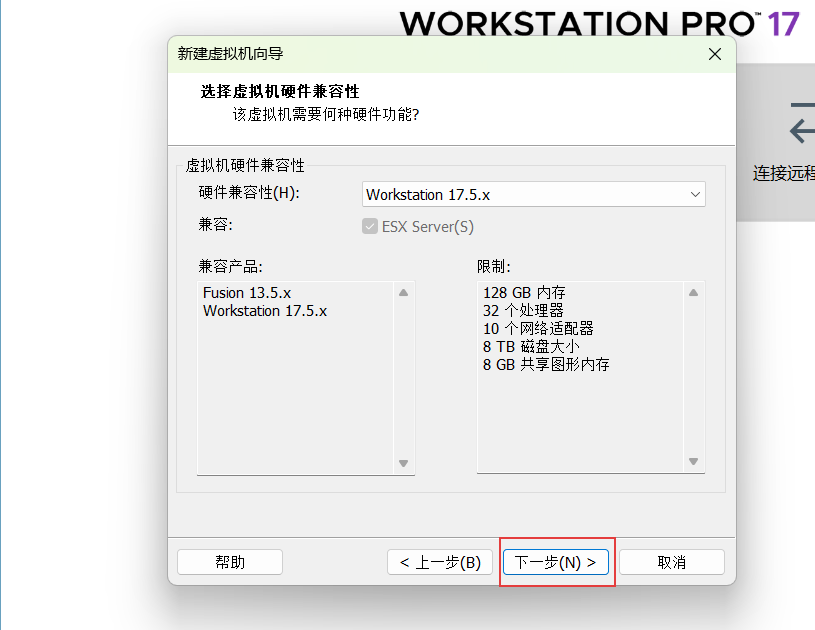815x630 pixels.
Task: Go back with 上一步(B) button
Action: (x=440, y=562)
